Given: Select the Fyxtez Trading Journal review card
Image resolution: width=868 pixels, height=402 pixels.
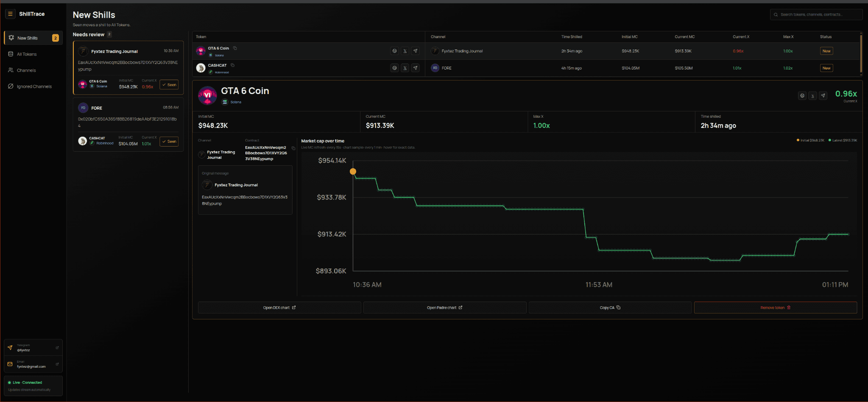Looking at the screenshot, I should coord(128,68).
